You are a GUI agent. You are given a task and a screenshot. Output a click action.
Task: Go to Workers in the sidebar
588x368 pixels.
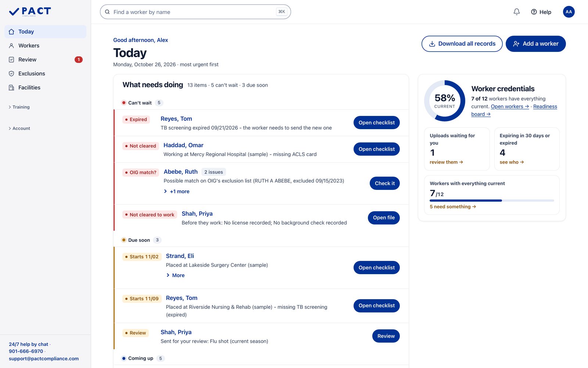pyautogui.click(x=29, y=46)
